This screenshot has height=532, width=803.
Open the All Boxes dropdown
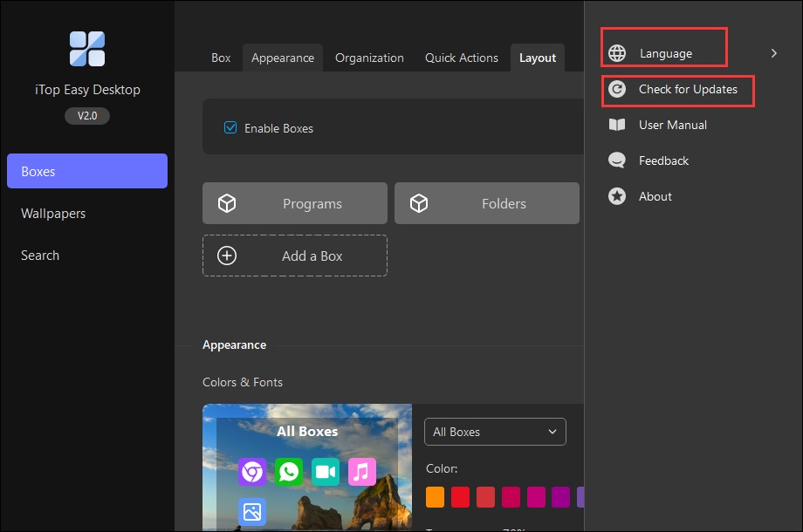click(495, 432)
